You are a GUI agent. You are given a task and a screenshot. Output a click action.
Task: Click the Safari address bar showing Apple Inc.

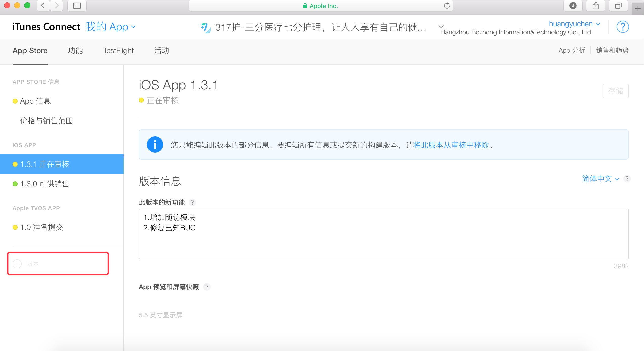pos(321,6)
